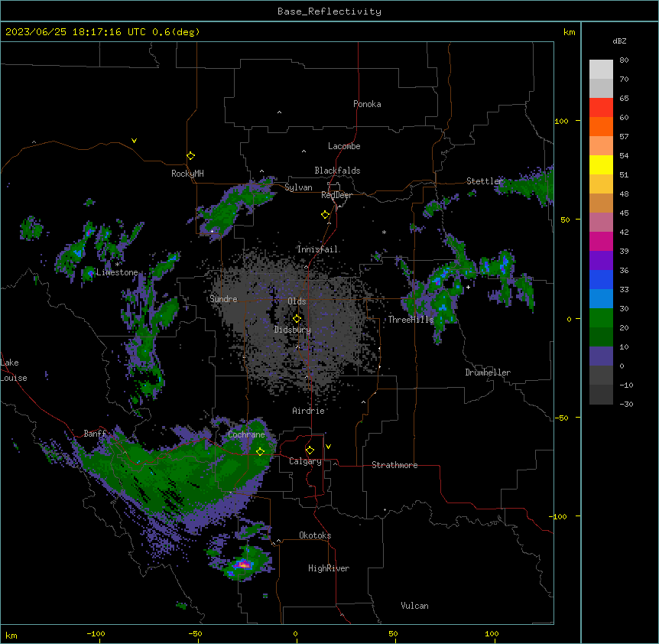Click the yellow diamond marker between Olds and Didsbury

click(297, 319)
